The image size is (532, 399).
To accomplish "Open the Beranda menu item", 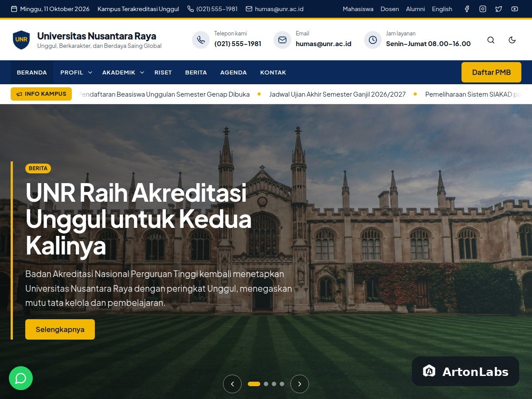I will (x=32, y=72).
